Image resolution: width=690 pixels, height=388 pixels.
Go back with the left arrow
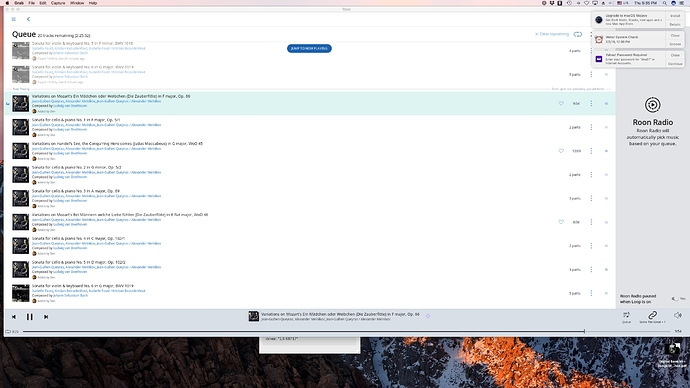click(x=28, y=19)
